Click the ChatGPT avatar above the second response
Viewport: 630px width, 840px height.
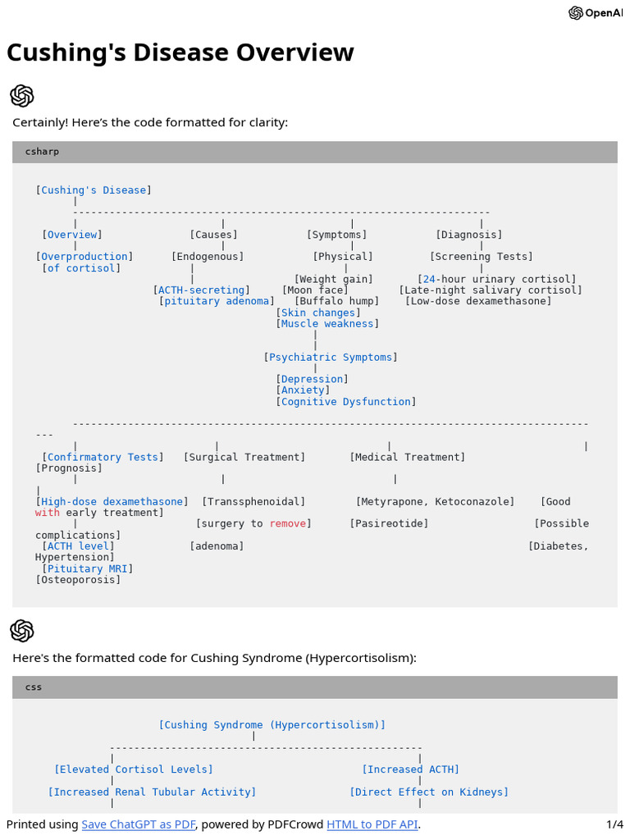[22, 631]
